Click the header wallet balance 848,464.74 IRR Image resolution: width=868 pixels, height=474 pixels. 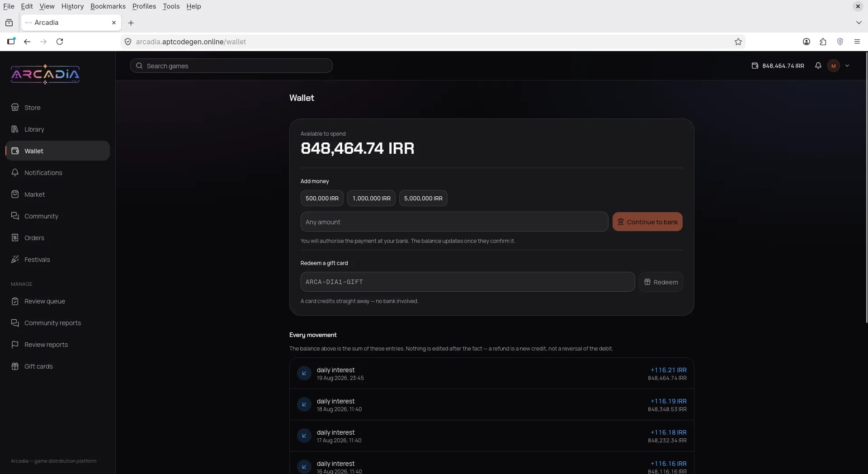point(778,66)
